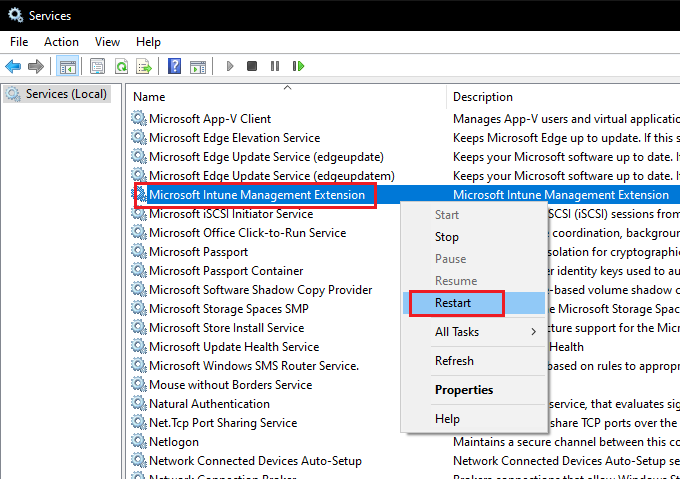
Task: Select Microsoft Store Install Service row
Action: [226, 328]
